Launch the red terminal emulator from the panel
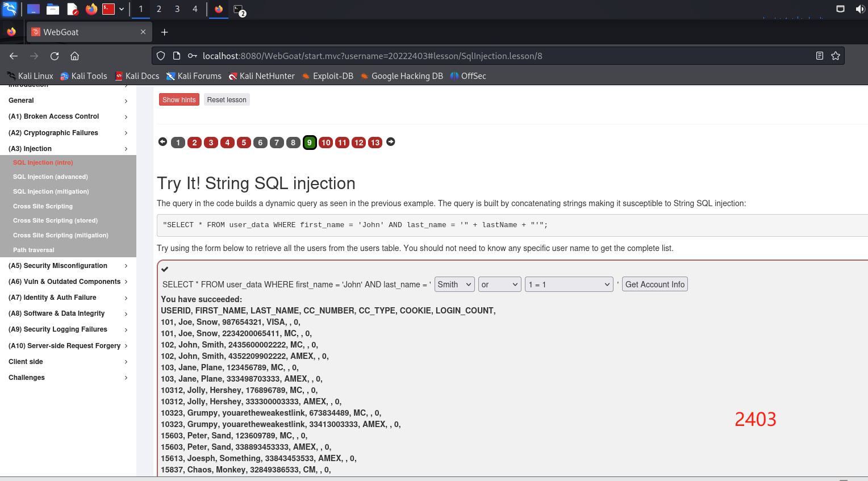The width and height of the screenshot is (868, 481). 108,9
